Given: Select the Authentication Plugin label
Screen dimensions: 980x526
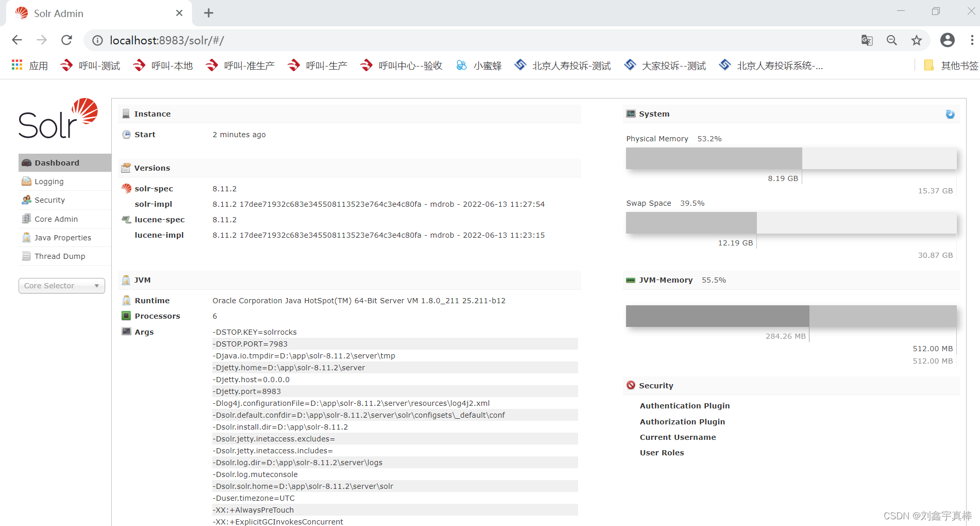Looking at the screenshot, I should 685,406.
